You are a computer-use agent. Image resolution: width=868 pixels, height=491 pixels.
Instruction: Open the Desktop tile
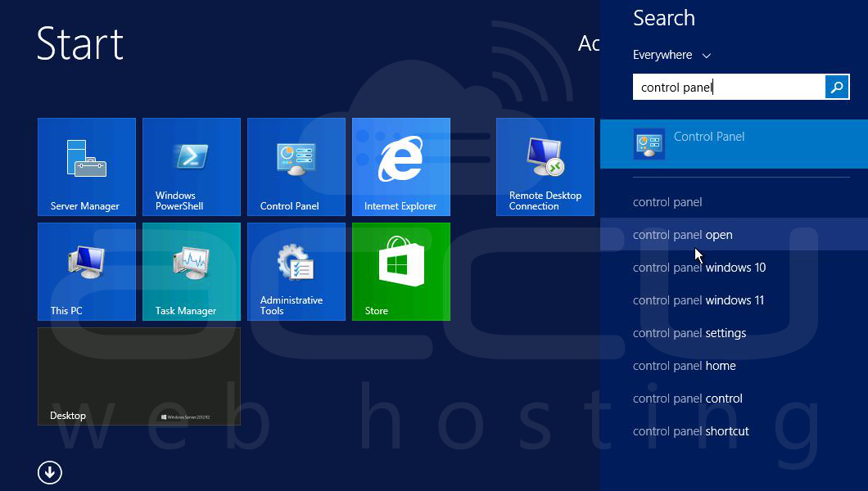point(139,376)
